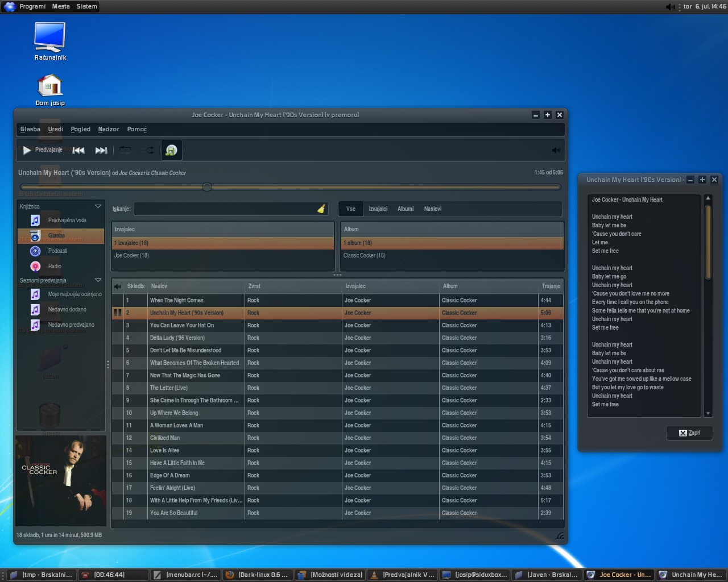Click the Zapri button in lyrics window
Image resolution: width=728 pixels, height=582 pixels.
pos(689,433)
